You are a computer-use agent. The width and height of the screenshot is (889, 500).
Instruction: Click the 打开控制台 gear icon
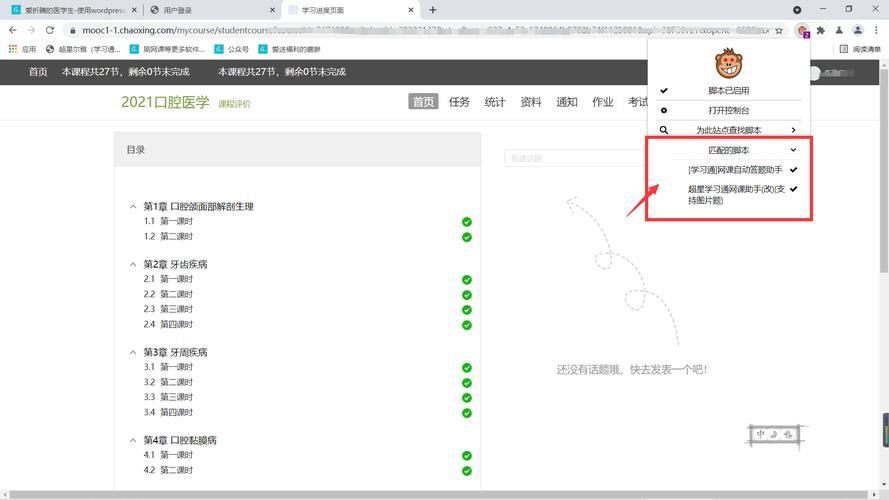pyautogui.click(x=664, y=110)
